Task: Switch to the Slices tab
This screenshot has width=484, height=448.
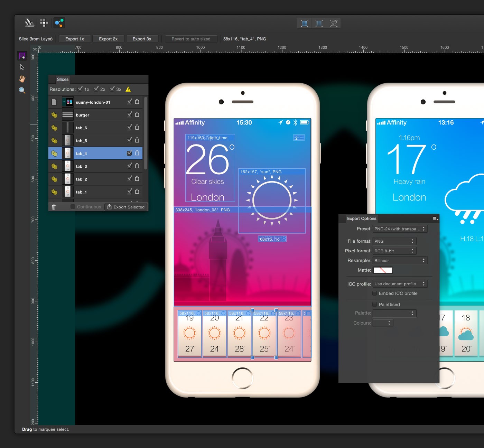Action: pyautogui.click(x=63, y=80)
